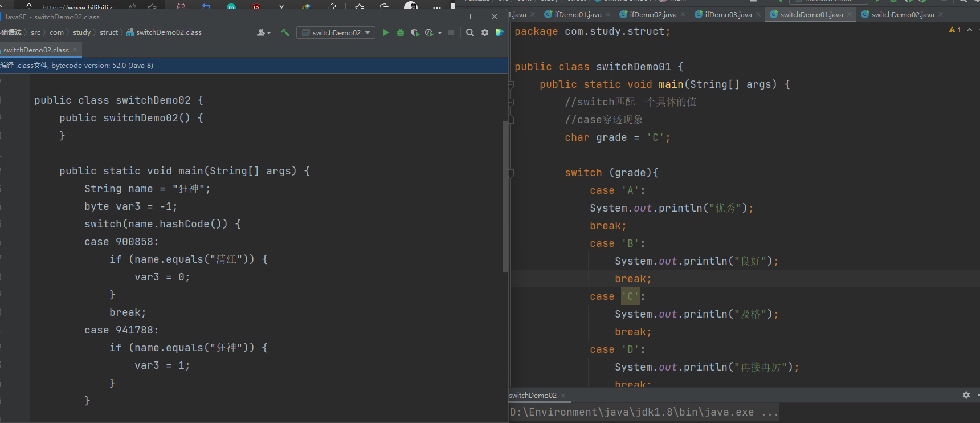The height and width of the screenshot is (423, 980).
Task: Click 'case 941788:' in decompiled code
Action: coord(121,330)
